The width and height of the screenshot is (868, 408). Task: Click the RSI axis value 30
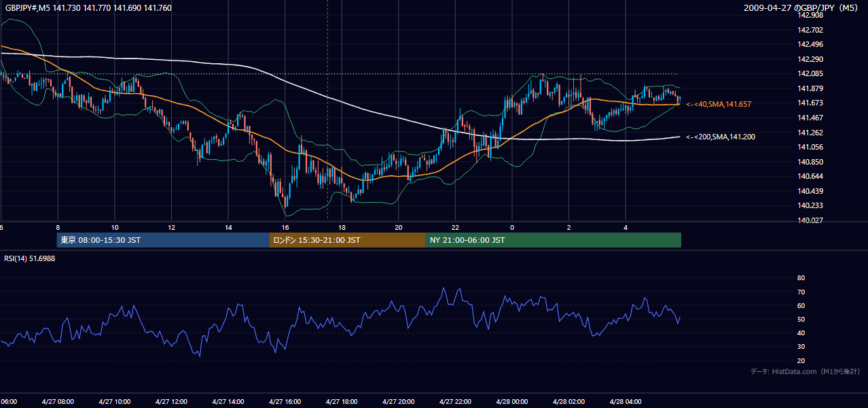[801, 347]
